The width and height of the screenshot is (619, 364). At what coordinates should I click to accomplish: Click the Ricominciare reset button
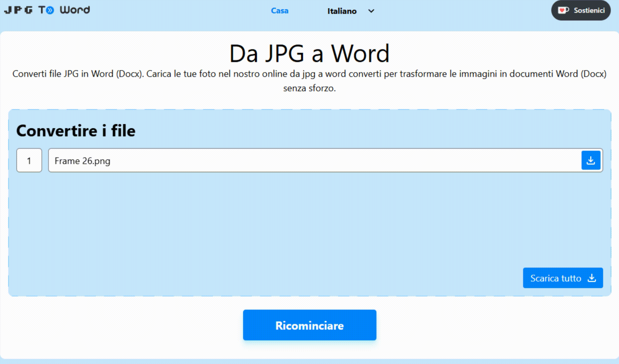[309, 325]
